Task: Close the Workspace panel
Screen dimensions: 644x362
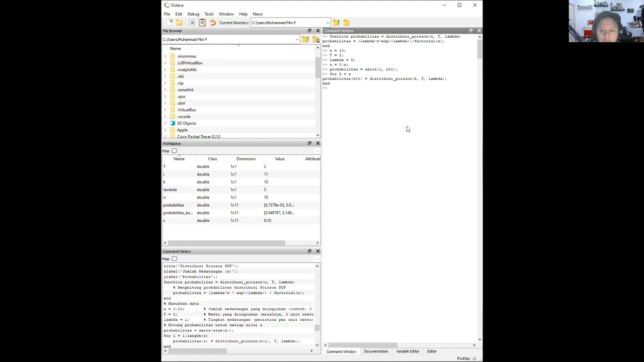Action: pos(317,143)
